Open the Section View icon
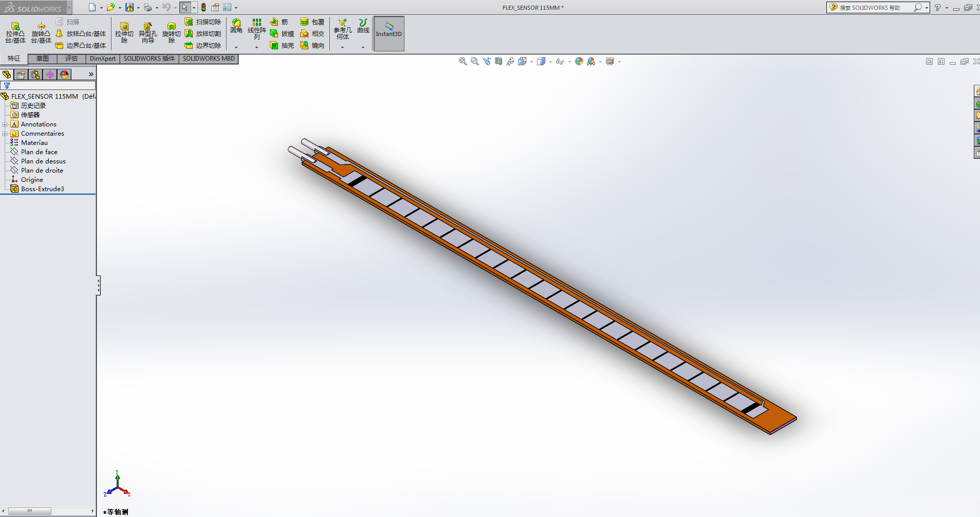The height and width of the screenshot is (517, 980). pyautogui.click(x=498, y=61)
